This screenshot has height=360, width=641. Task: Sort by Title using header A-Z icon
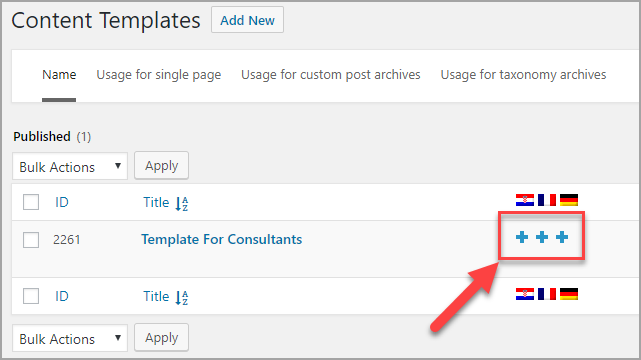tap(182, 203)
